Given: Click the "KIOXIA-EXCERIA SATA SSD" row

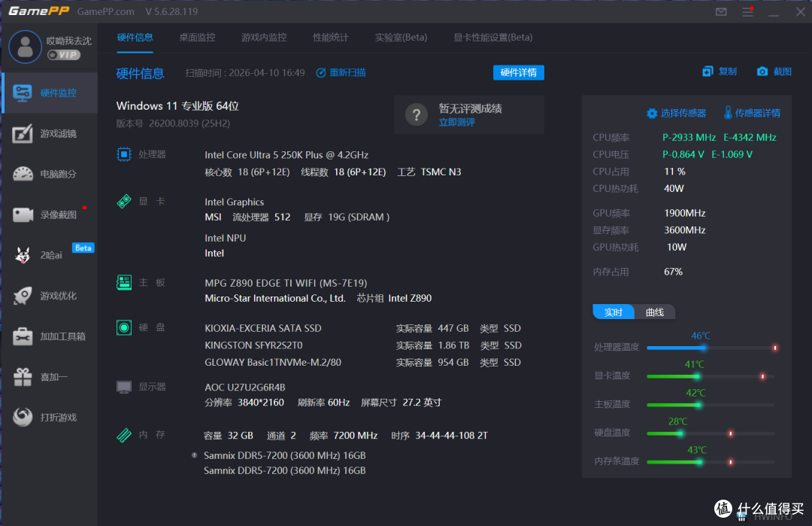Looking at the screenshot, I should tap(362, 328).
